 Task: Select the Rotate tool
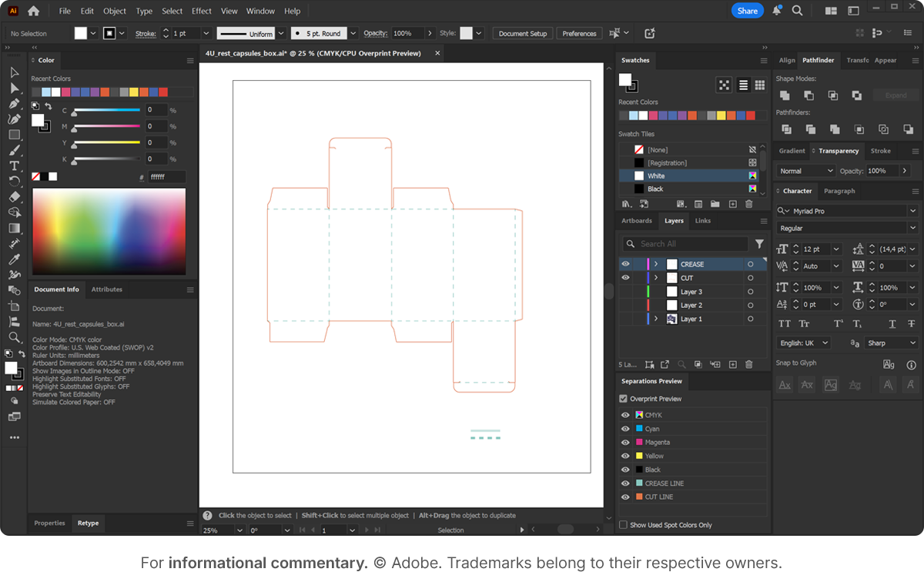tap(14, 181)
